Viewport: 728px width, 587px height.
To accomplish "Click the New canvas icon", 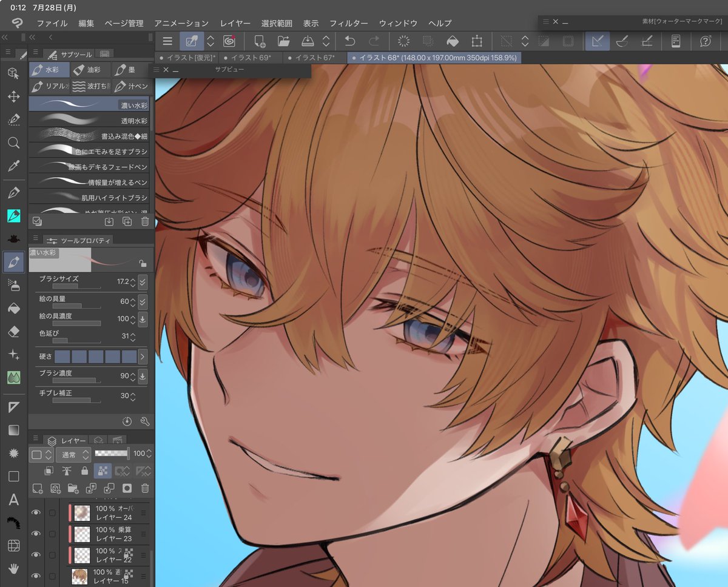I will click(x=260, y=41).
